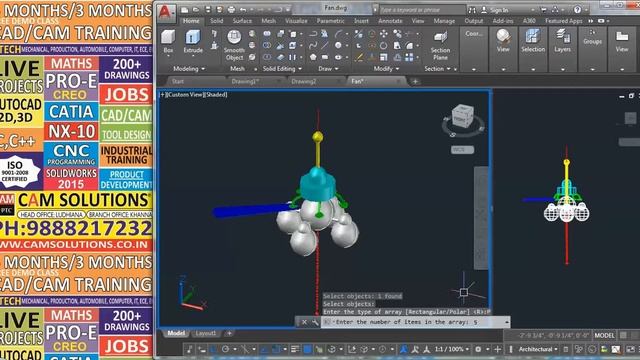Viewport: 640px width, 360px height.
Task: Click the workspace switching gear in status bar
Action: [478, 349]
